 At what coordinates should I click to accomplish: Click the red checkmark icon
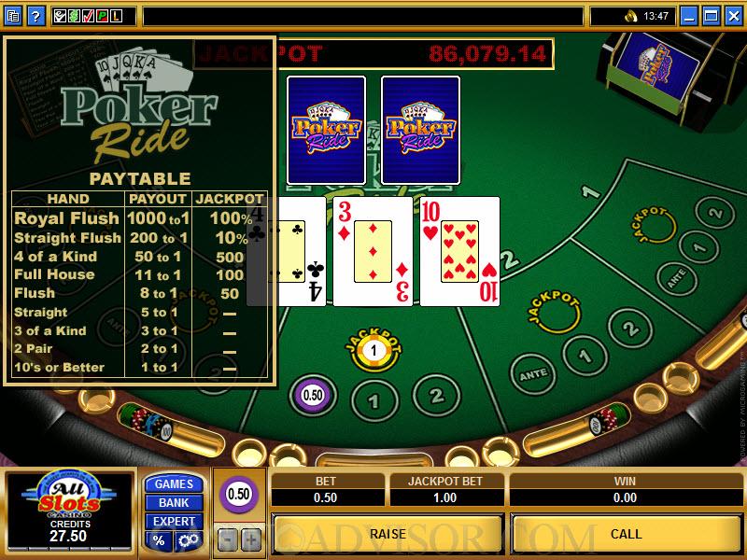[88, 16]
